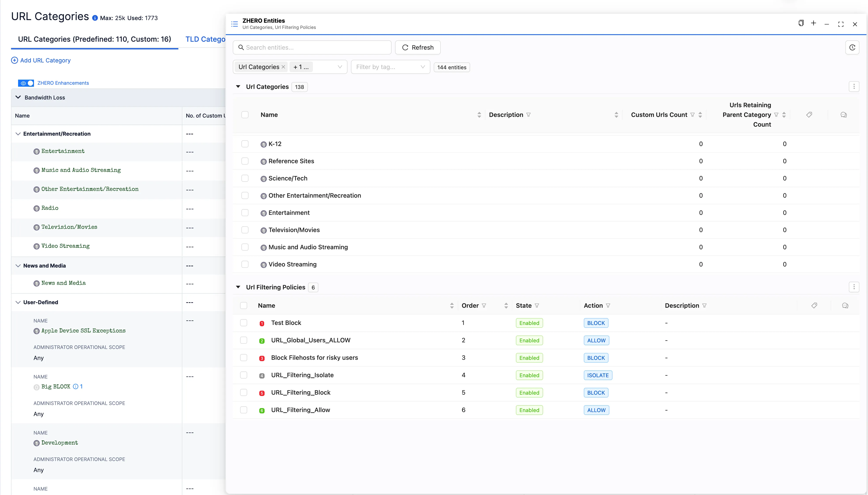Viewport: 868px width, 495px height.
Task: Click the history clock icon beside Refresh
Action: (x=852, y=47)
